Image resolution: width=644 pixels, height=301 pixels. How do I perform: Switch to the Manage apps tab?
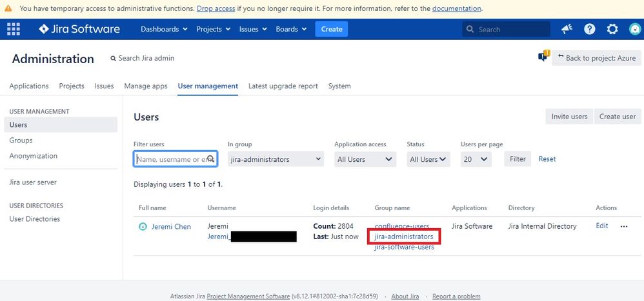[x=146, y=86]
